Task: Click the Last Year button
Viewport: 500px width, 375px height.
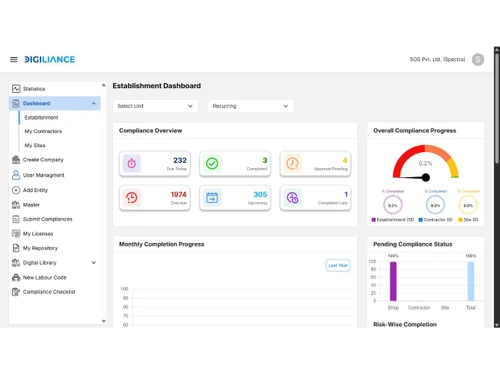Action: point(338,265)
